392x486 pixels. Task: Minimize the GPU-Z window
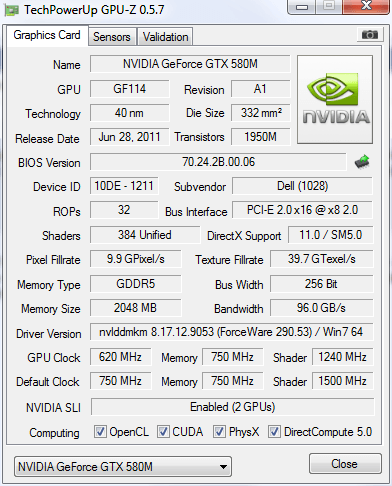point(302,7)
